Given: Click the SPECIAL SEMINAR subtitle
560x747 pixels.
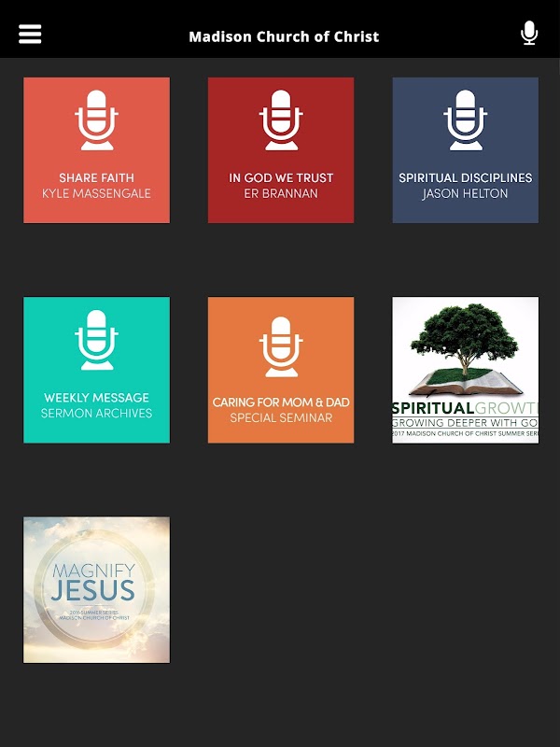Looking at the screenshot, I should point(281,417).
